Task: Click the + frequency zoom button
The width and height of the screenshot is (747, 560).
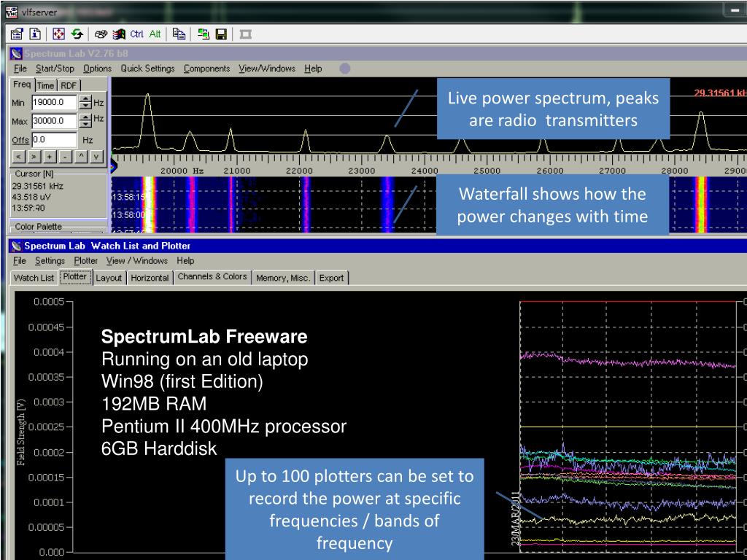Action: point(50,157)
